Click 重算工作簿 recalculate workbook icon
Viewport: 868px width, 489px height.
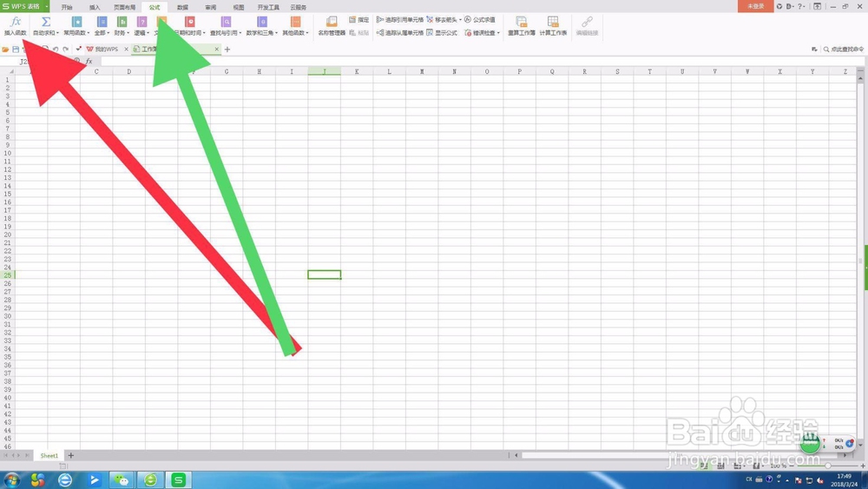522,22
